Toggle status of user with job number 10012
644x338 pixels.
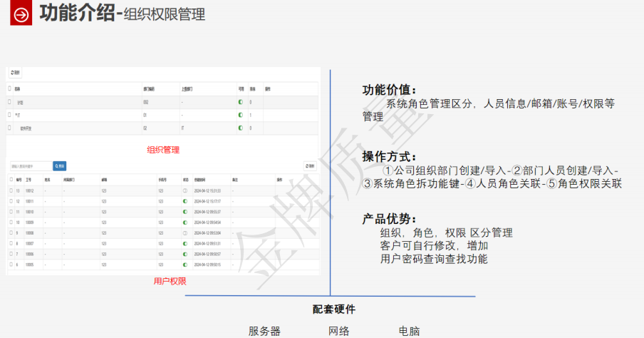click(185, 191)
